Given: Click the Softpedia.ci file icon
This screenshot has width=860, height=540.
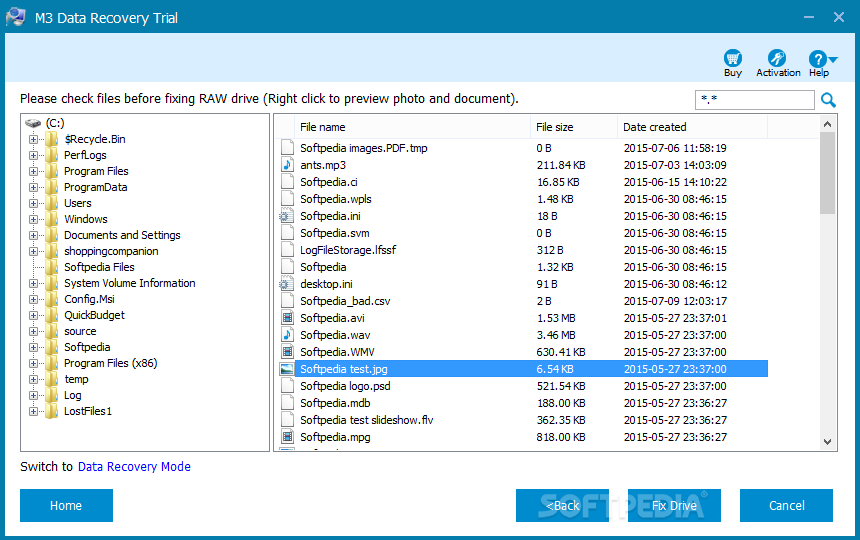Looking at the screenshot, I should point(287,182).
